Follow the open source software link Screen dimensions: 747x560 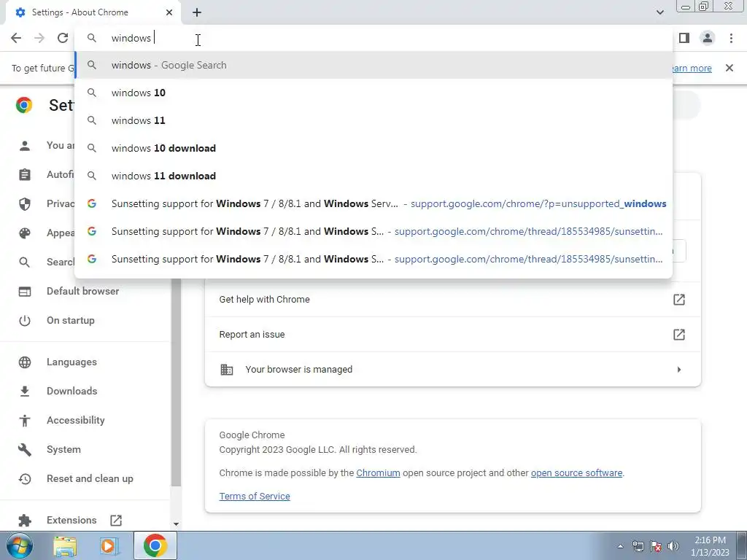coord(576,472)
